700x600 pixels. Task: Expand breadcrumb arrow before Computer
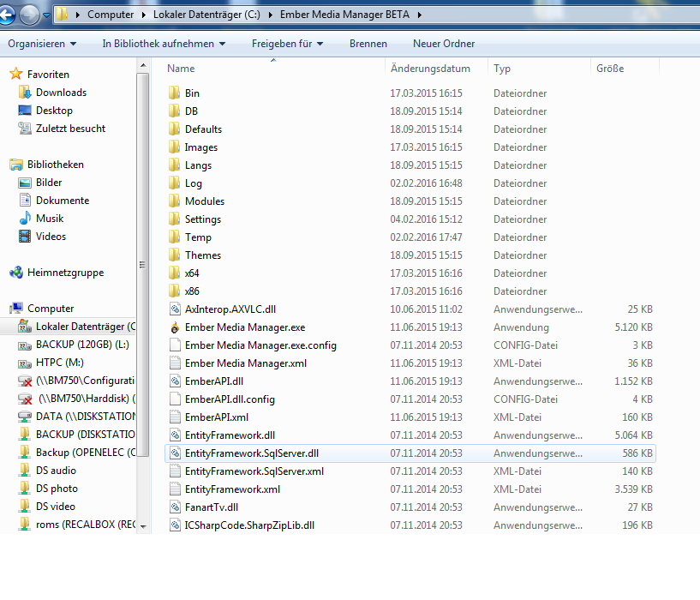[78, 15]
